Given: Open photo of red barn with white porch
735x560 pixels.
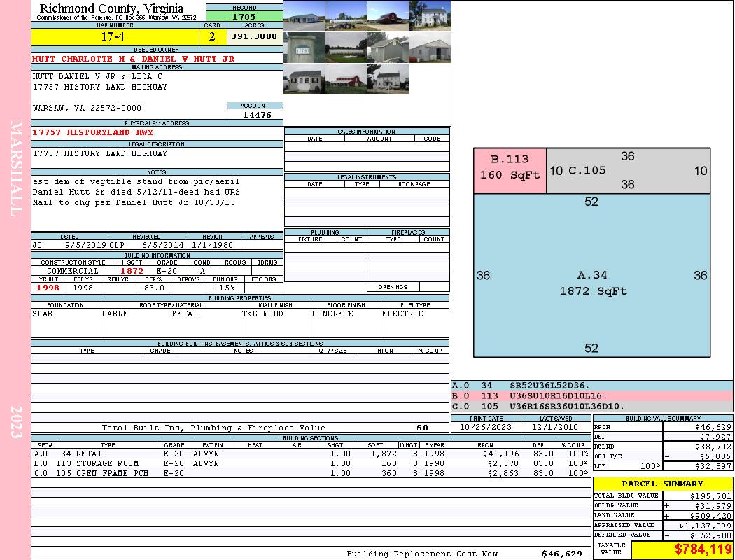Looking at the screenshot, I should pyautogui.click(x=346, y=78).
